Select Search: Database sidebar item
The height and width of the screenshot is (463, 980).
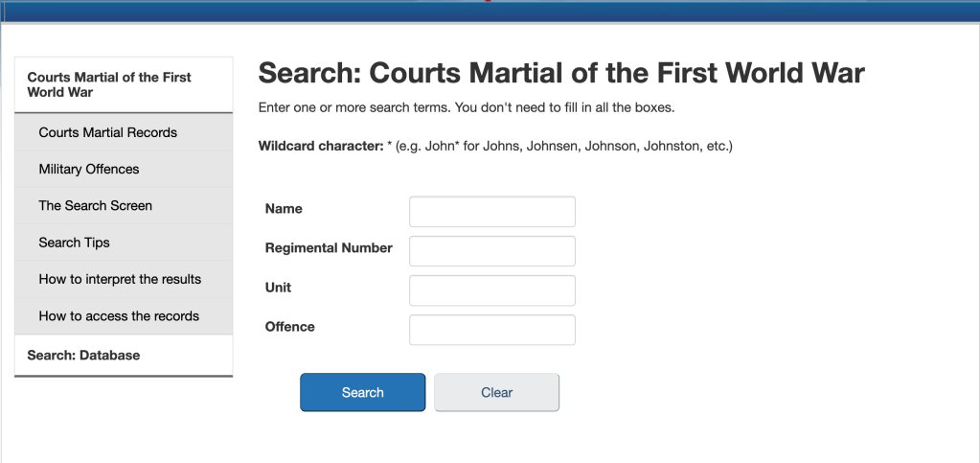tap(83, 355)
